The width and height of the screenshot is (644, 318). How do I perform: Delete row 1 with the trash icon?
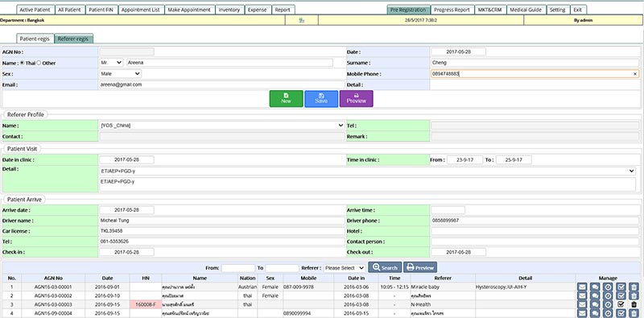coord(634,287)
